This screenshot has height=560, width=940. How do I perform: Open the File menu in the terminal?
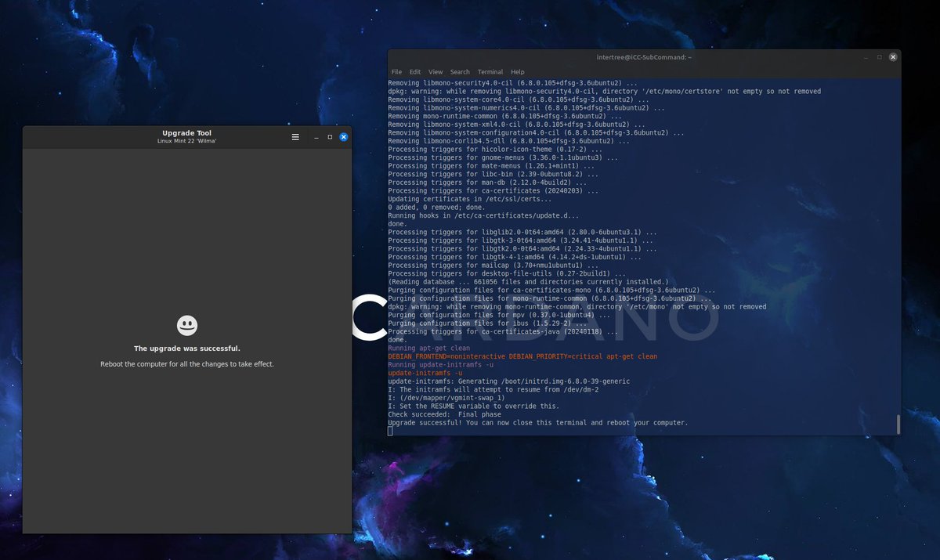(396, 71)
